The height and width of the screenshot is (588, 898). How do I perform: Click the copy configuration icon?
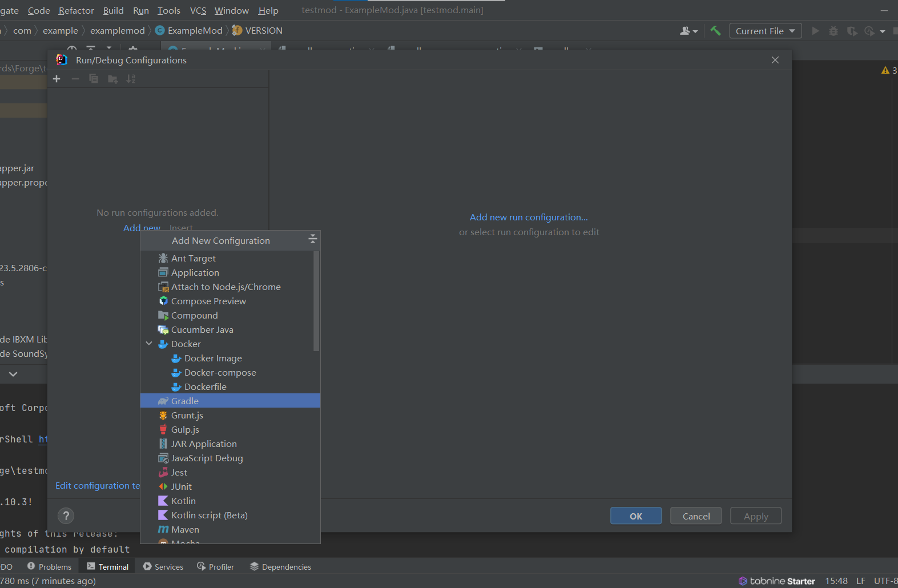(94, 79)
